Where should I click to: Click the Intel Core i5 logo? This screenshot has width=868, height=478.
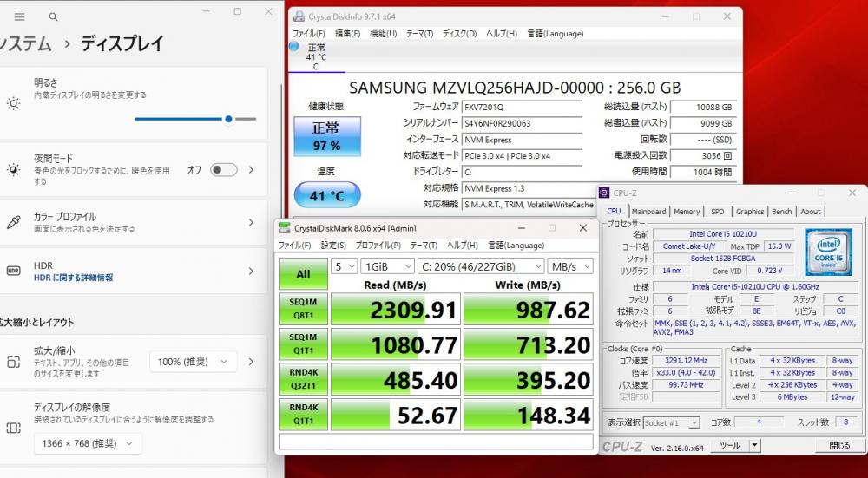click(x=828, y=252)
